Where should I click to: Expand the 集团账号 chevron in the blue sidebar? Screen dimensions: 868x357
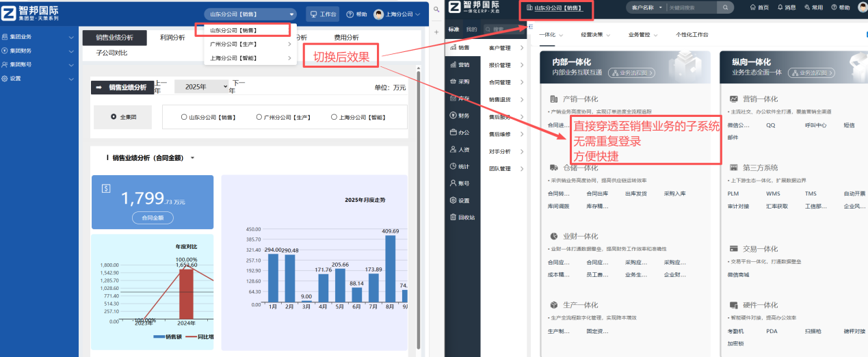(71, 64)
